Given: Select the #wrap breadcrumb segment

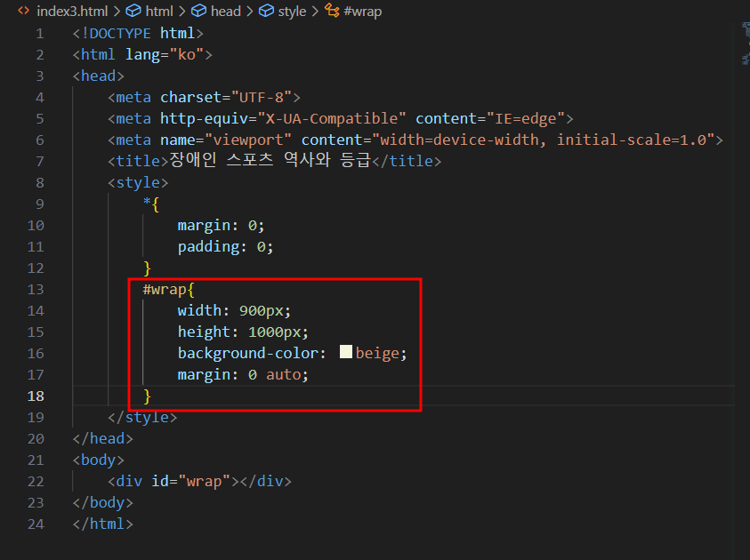Looking at the screenshot, I should [x=363, y=11].
